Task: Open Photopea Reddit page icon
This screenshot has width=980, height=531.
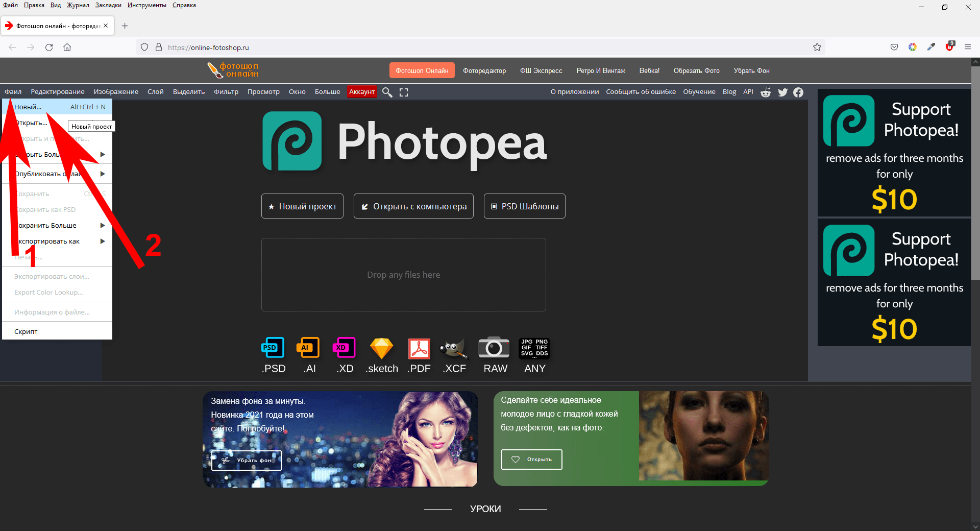Action: (x=766, y=92)
